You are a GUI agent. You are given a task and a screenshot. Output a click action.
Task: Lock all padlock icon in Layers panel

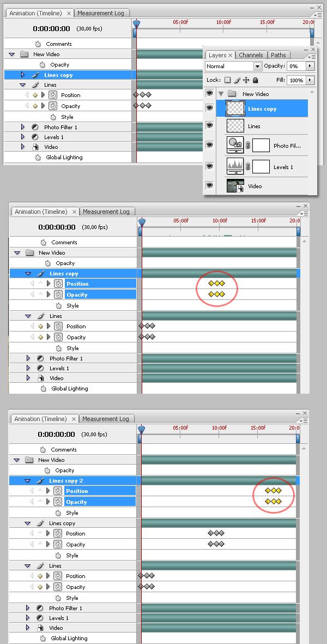click(255, 80)
